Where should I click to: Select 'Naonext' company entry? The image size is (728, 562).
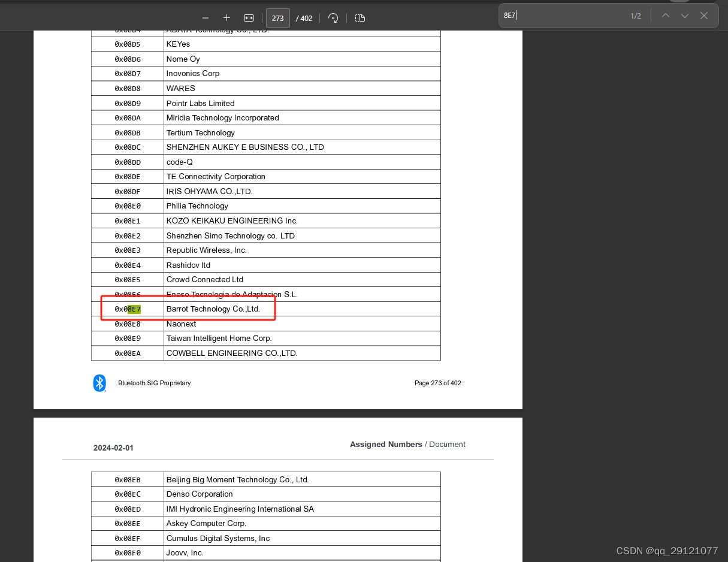(x=182, y=324)
